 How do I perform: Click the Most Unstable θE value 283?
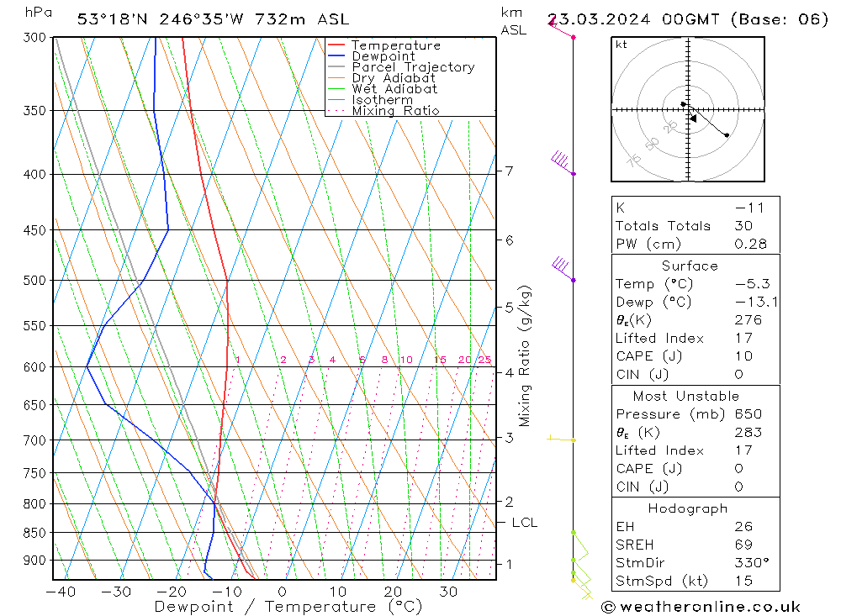(748, 433)
